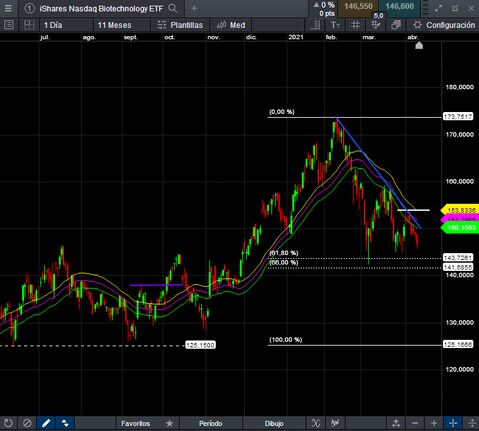Select the 125,1888 Fibonacci price label
Screen dimensions: 479x431
tap(458, 344)
